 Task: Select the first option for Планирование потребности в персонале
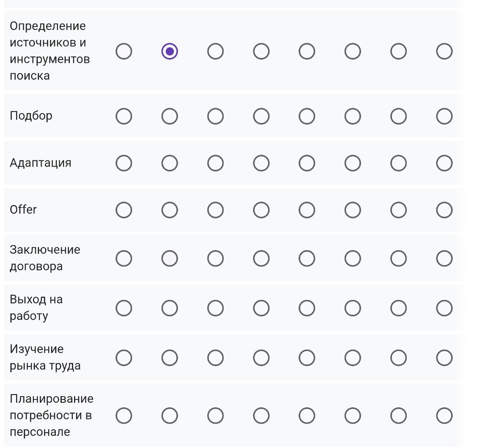(124, 416)
